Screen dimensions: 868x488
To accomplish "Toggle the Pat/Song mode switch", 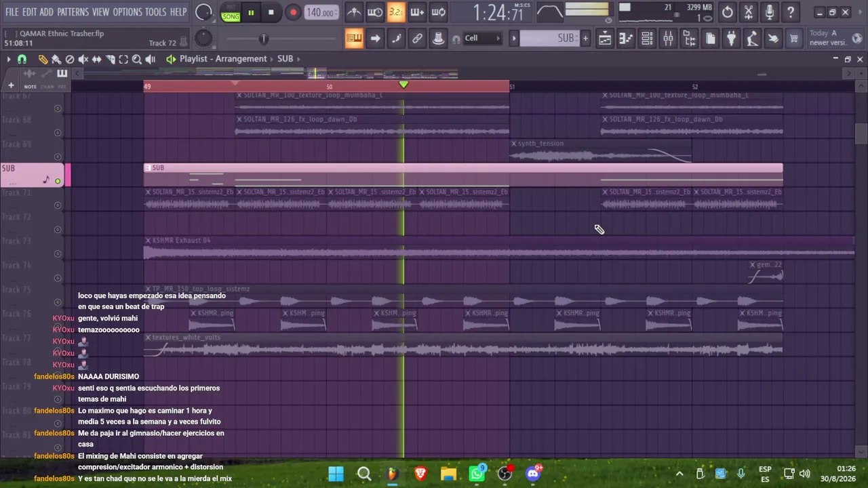I will point(231,12).
